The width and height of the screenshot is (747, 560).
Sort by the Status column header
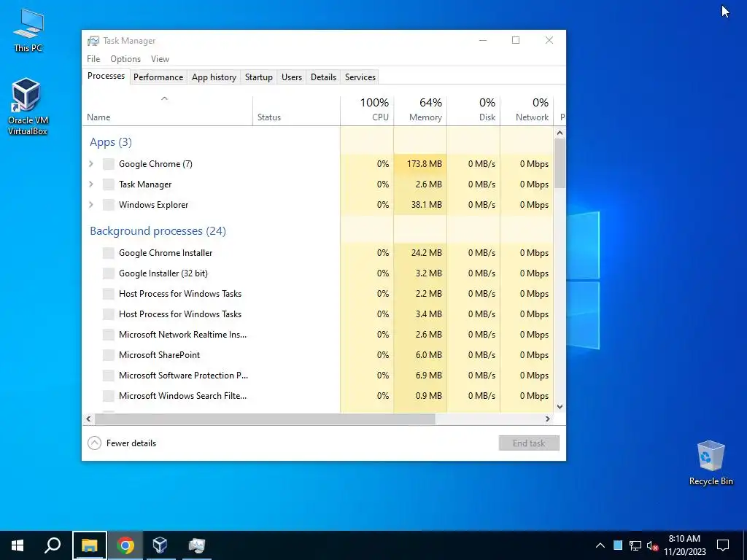pos(296,111)
